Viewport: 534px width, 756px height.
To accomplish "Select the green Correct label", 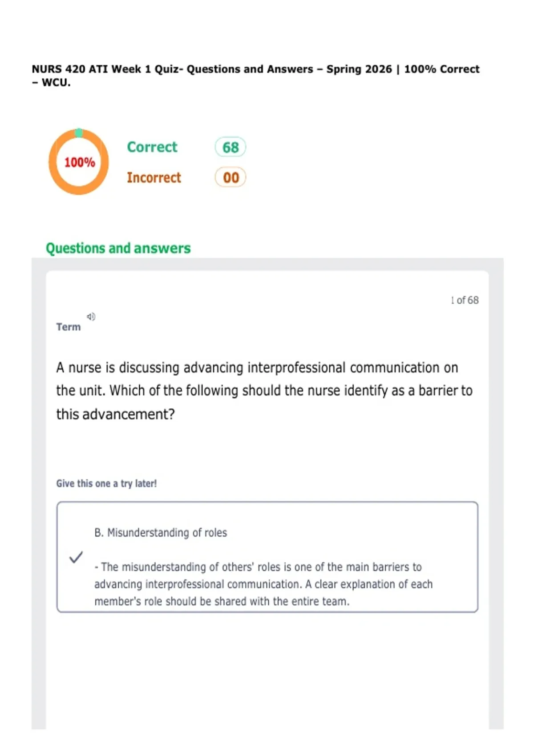I will pos(152,147).
